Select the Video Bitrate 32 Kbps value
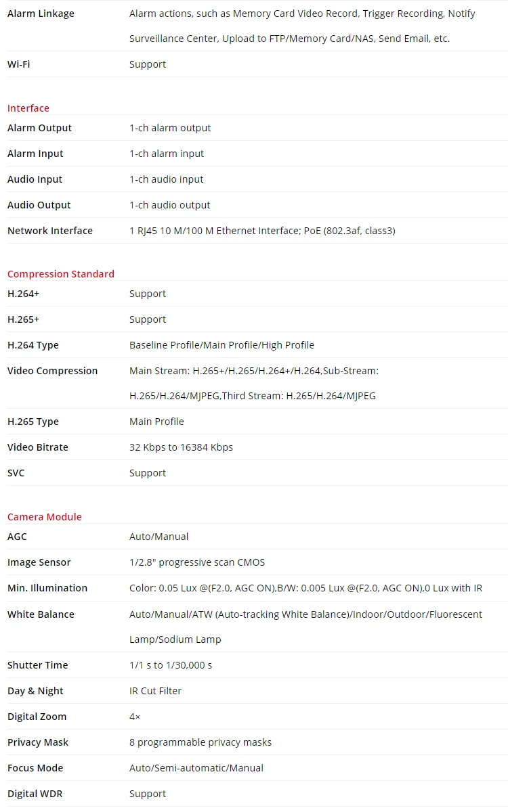508x812 pixels. tap(181, 447)
